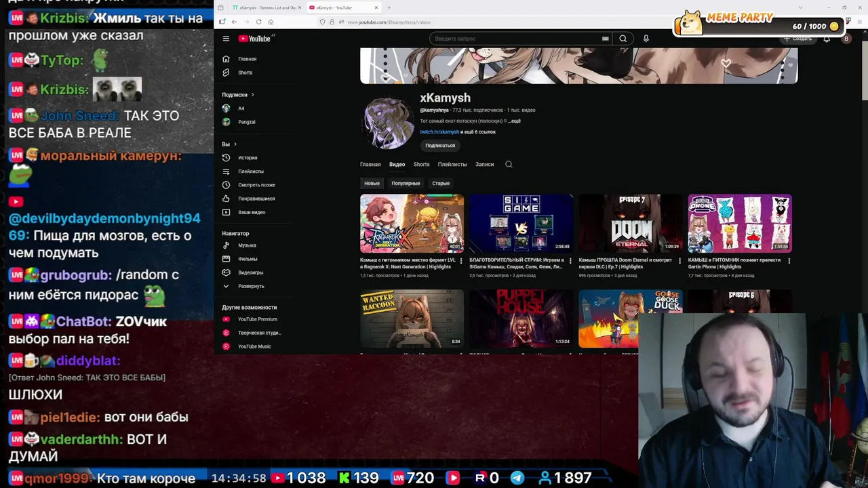The height and width of the screenshot is (488, 868).
Task: Select the channel Видео tab
Action: coord(397,164)
